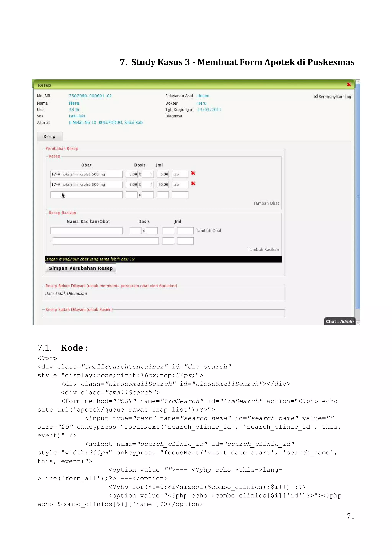Click the Nama Racikan/Obat input field
This screenshot has width=392, height=555.
click(x=86, y=231)
